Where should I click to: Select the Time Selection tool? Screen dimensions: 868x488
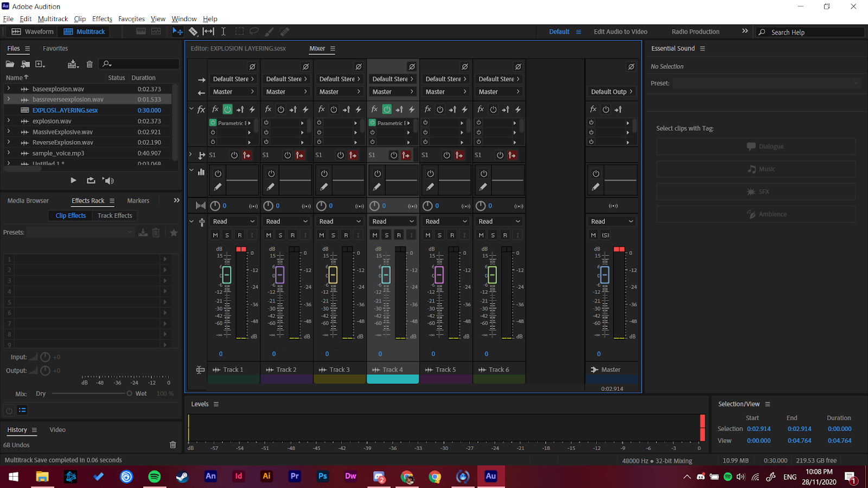pos(223,31)
